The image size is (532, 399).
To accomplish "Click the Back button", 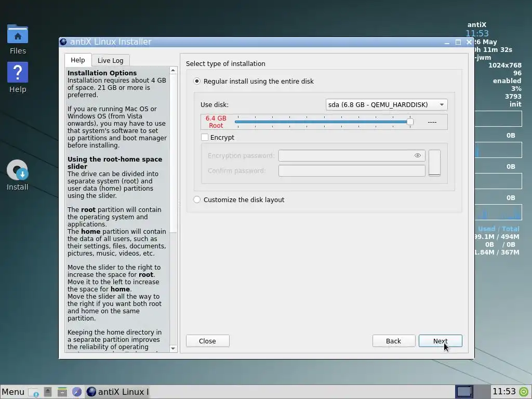I will coord(394,341).
